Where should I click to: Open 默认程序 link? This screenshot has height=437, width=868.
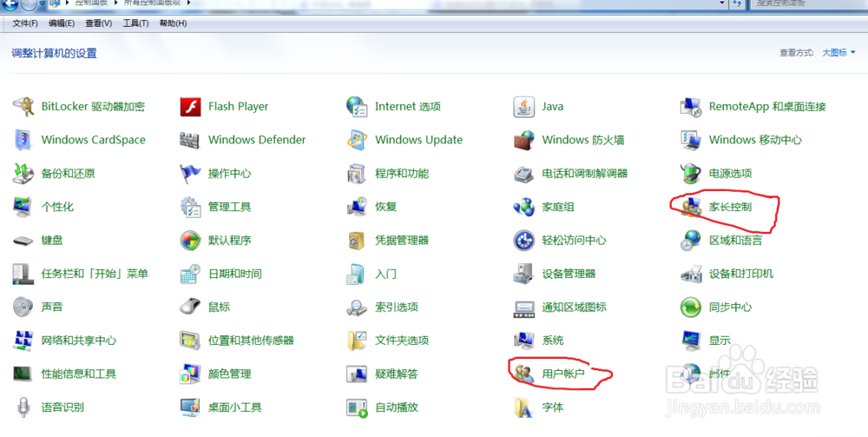click(x=230, y=241)
